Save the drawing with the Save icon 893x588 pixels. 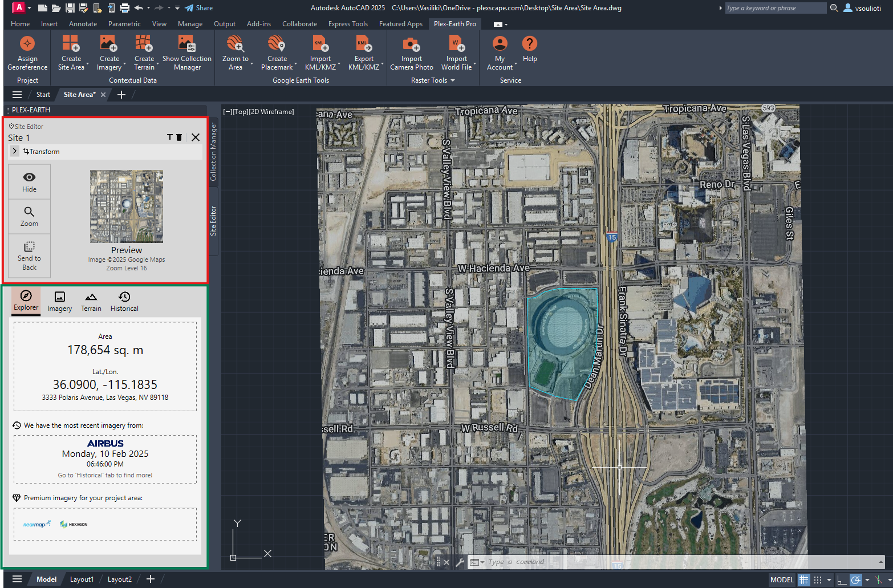coord(70,8)
